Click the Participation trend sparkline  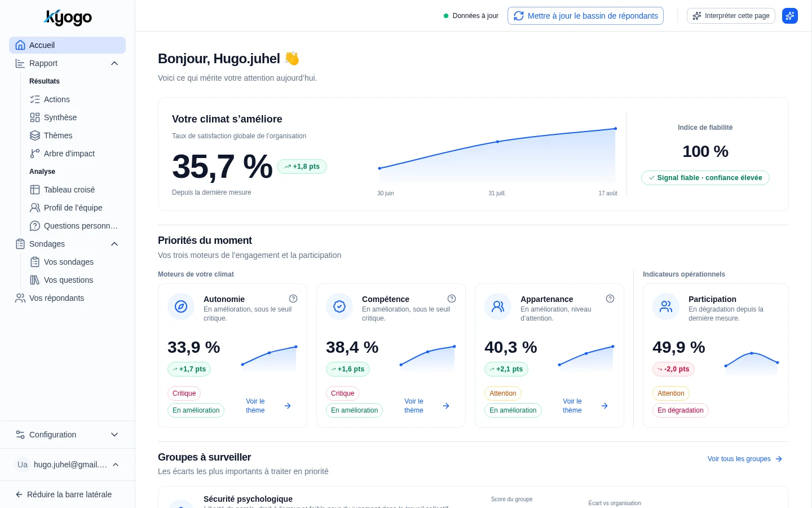(x=752, y=363)
